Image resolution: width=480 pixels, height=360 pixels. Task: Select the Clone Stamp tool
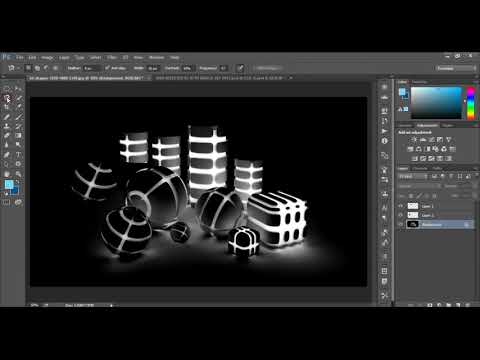point(7,126)
